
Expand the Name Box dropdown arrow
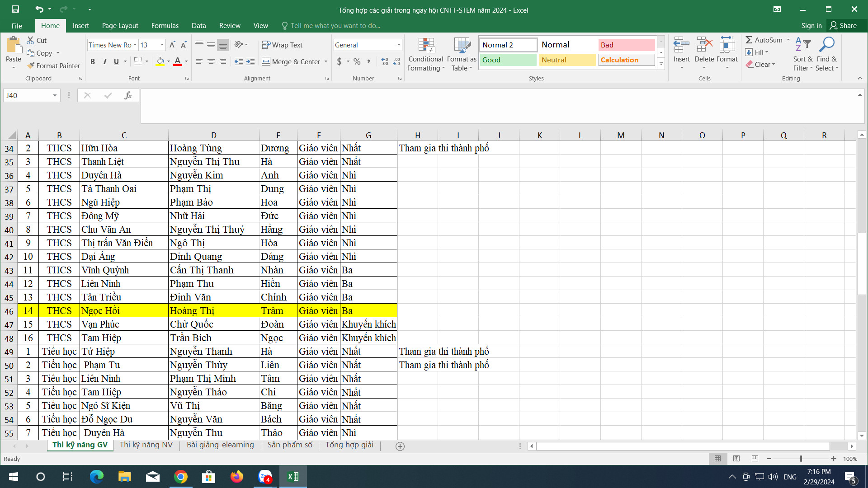pyautogui.click(x=55, y=95)
